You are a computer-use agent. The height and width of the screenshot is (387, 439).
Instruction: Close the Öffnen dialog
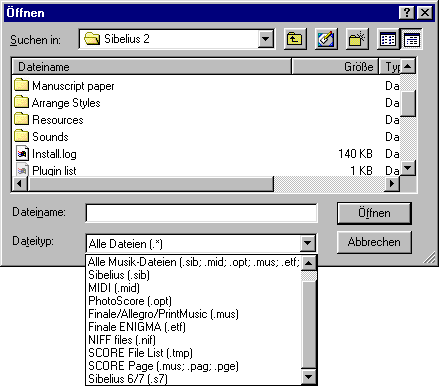(x=425, y=13)
